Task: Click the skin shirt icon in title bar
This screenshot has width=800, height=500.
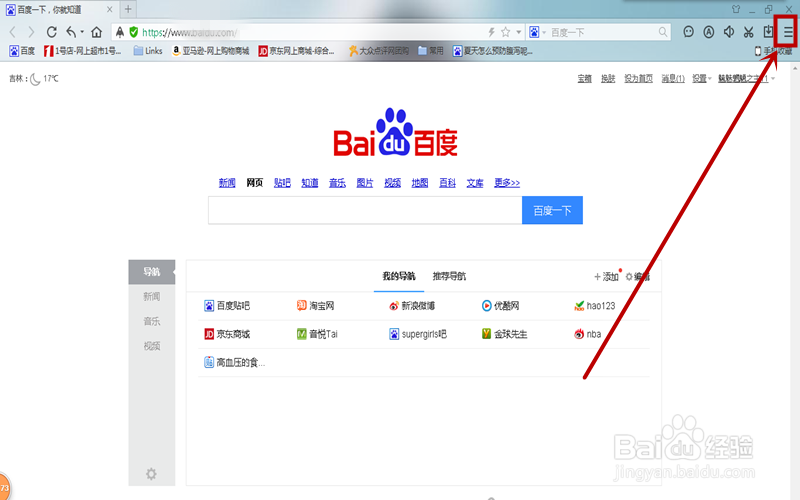Action: [736, 9]
